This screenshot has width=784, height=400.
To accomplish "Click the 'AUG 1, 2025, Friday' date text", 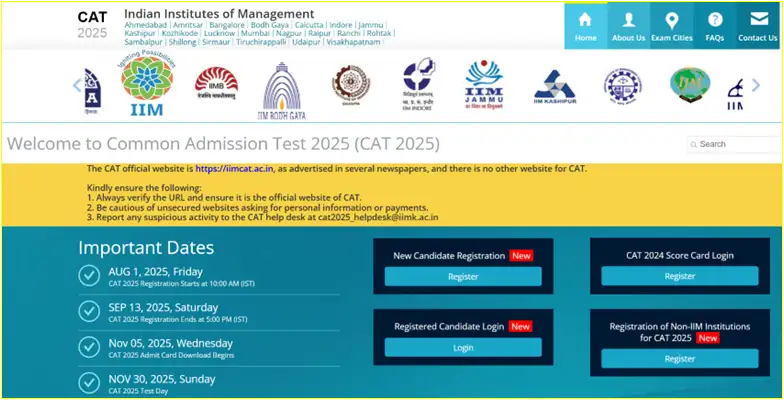I will (x=156, y=272).
